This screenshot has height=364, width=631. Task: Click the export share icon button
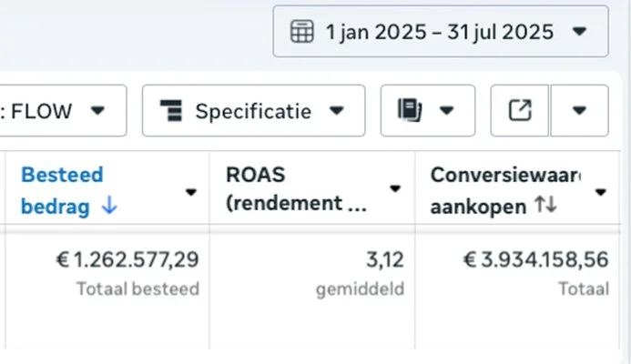pos(519,111)
